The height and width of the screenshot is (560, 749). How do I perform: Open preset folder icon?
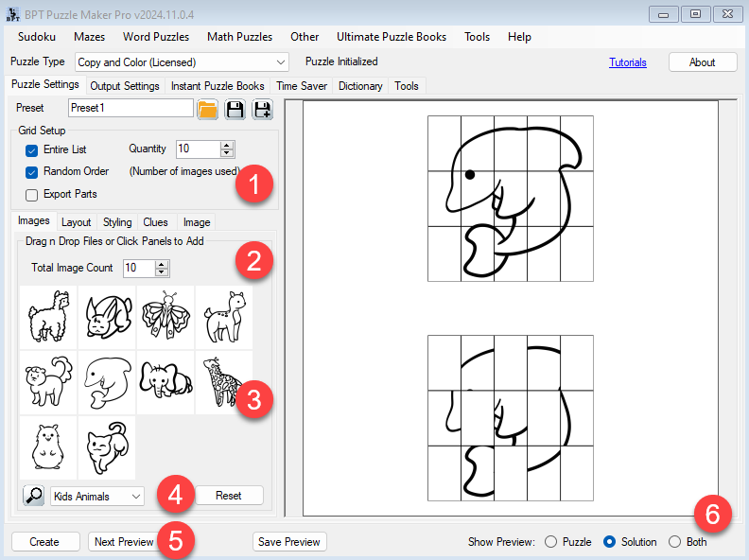(x=207, y=109)
